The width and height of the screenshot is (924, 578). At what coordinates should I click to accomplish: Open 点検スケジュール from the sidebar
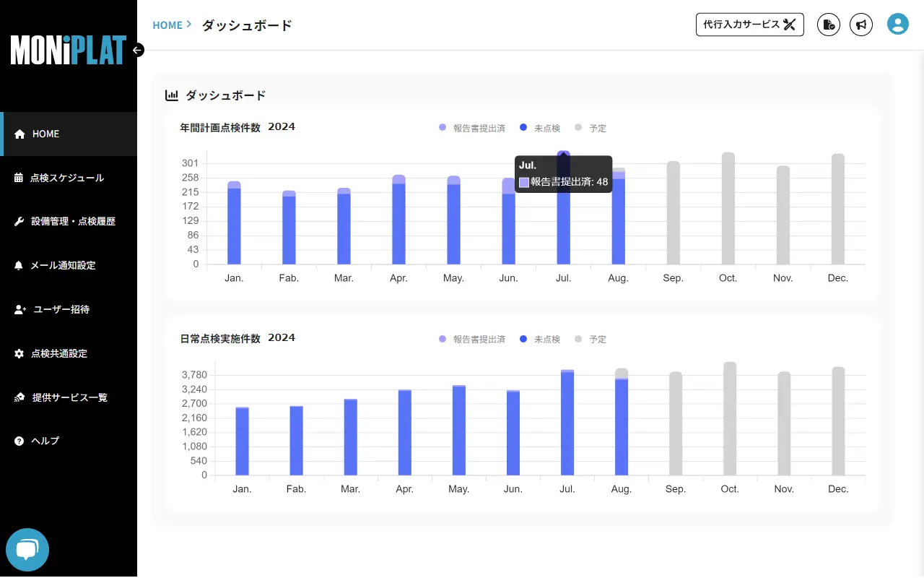(x=66, y=178)
